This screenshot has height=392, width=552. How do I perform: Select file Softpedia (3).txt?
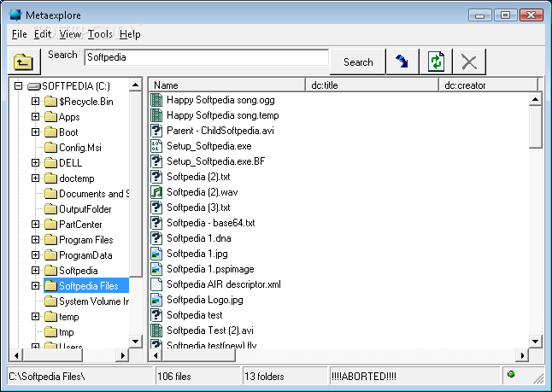(198, 208)
